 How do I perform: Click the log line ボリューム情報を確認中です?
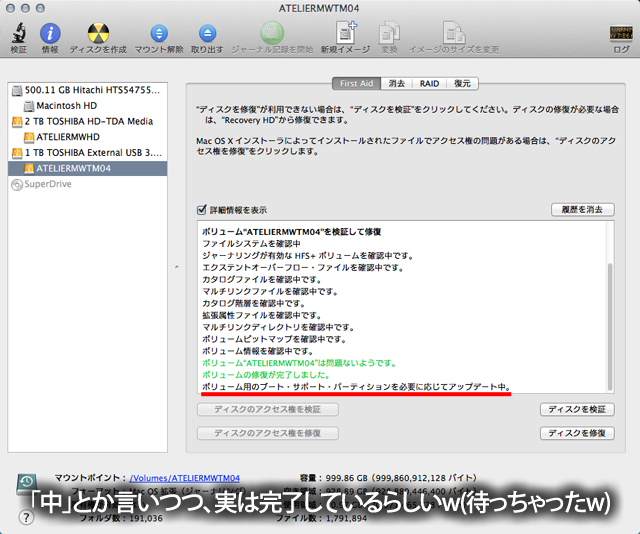[x=258, y=351]
